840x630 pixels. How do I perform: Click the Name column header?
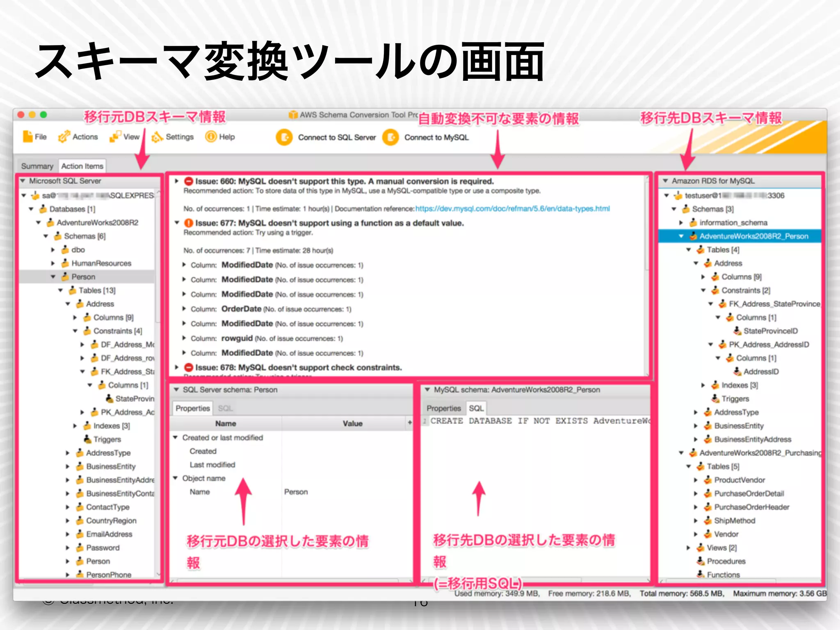click(226, 423)
